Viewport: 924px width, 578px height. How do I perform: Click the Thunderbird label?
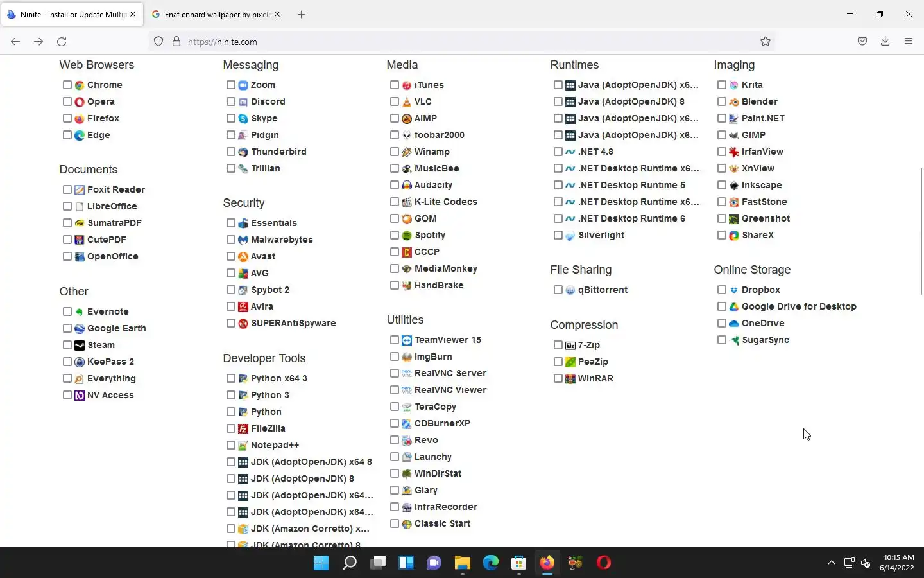tap(278, 152)
